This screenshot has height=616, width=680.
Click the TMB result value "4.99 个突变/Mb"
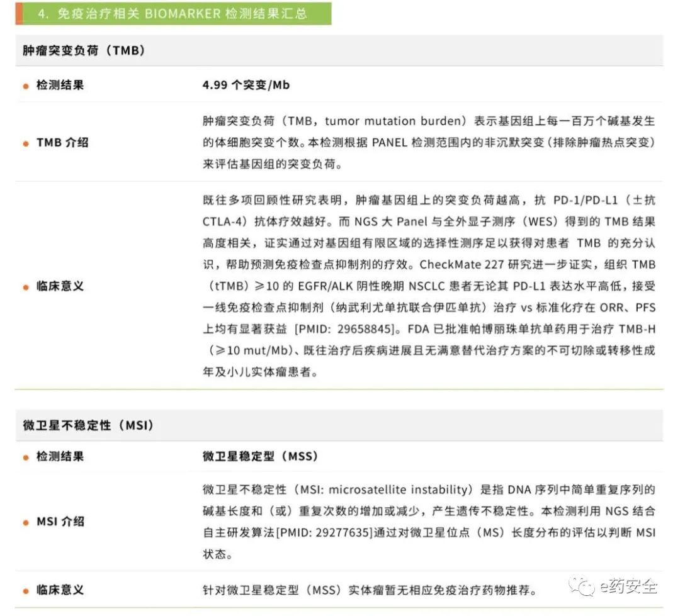tap(246, 85)
